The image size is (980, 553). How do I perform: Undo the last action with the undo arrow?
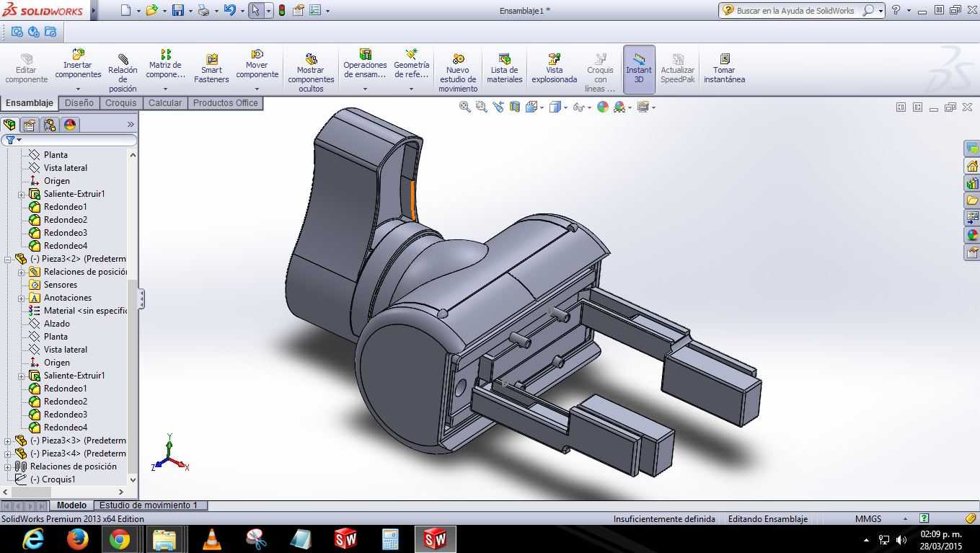(x=229, y=10)
